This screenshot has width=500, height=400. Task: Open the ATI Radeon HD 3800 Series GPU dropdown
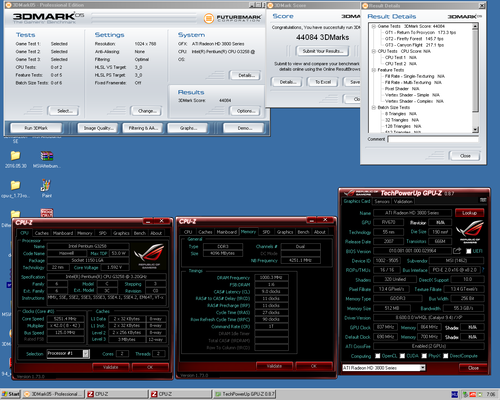(423, 368)
